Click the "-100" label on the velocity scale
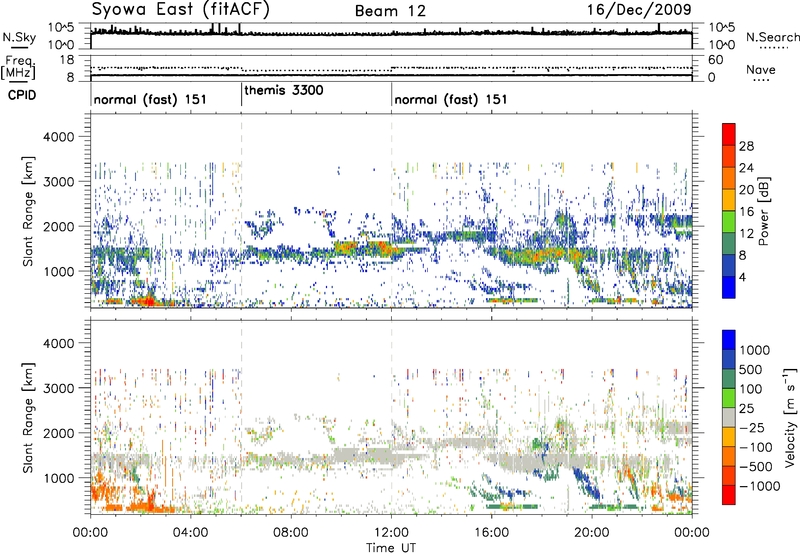Image resolution: width=800 pixels, height=554 pixels. [756, 447]
